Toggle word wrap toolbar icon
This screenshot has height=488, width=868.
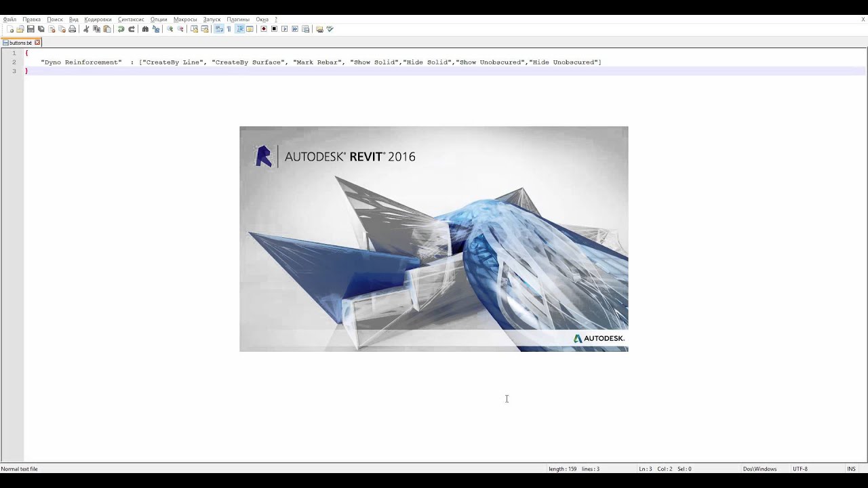click(x=218, y=29)
